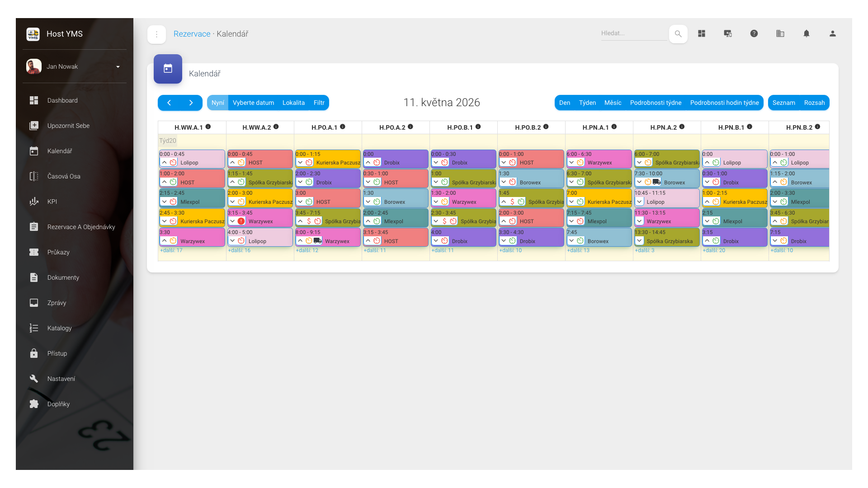Switch to Podrobnosti týdne view
Image resolution: width=868 pixels, height=488 pixels.
coord(656,103)
